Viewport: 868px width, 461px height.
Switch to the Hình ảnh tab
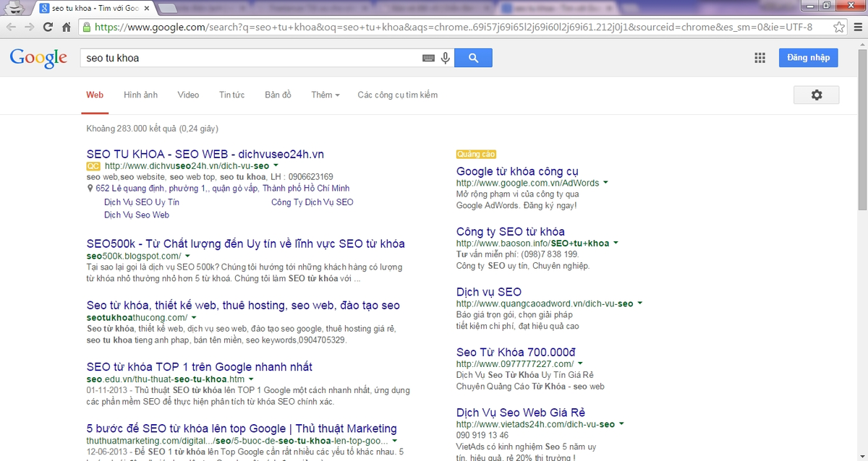pyautogui.click(x=140, y=95)
